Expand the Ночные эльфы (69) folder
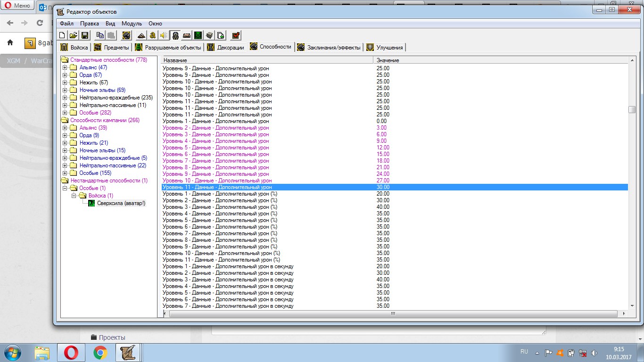Screen dimensions: 644x362 coord(65,90)
